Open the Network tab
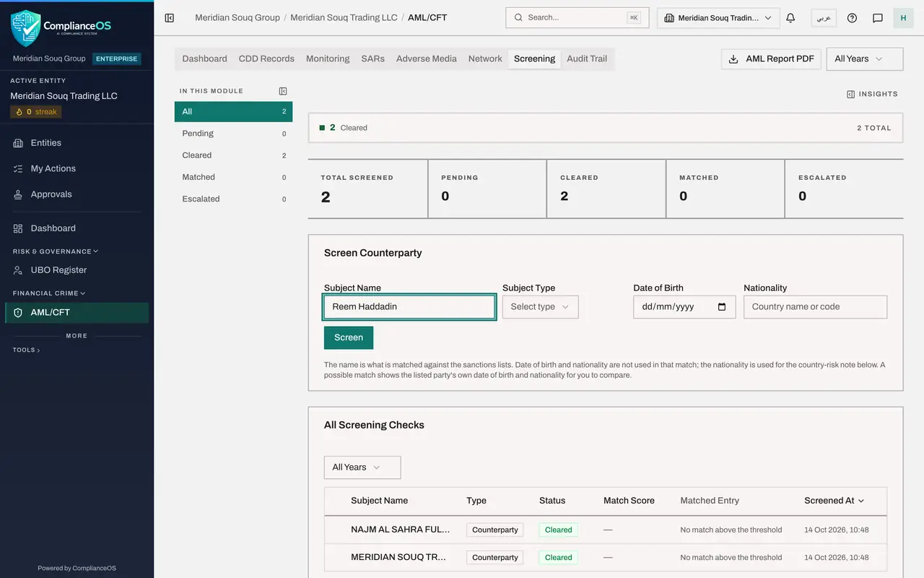 (485, 59)
